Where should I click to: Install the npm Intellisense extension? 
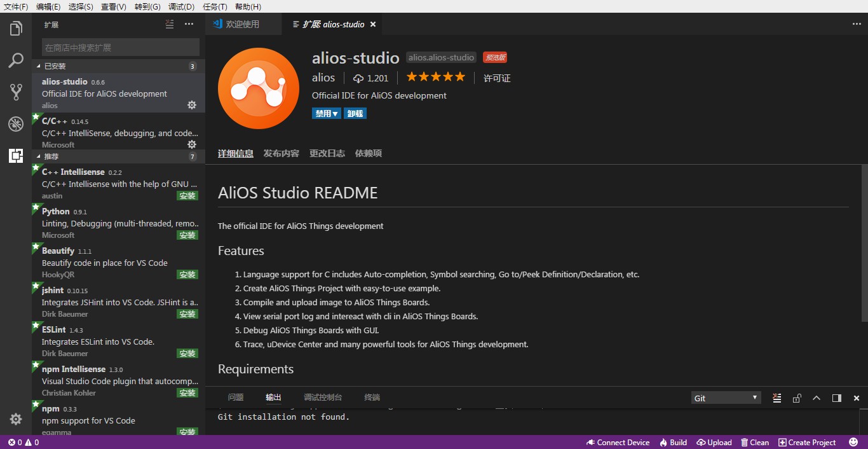(187, 393)
